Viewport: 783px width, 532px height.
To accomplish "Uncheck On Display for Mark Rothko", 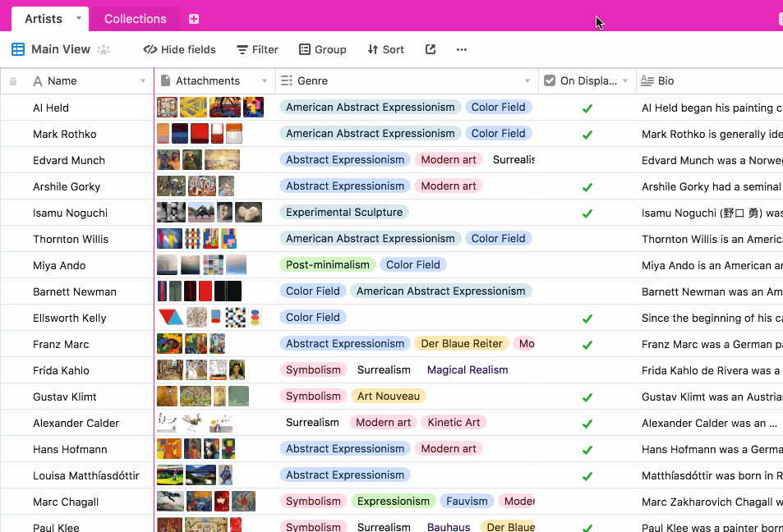I will (587, 135).
